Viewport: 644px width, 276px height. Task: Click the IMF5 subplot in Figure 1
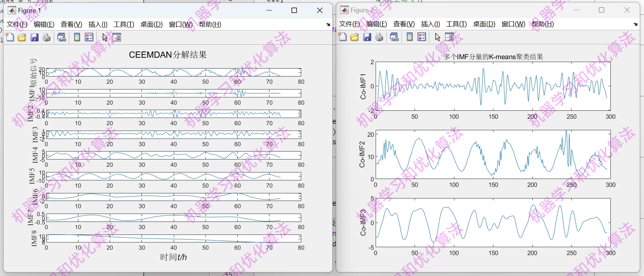pos(174,176)
